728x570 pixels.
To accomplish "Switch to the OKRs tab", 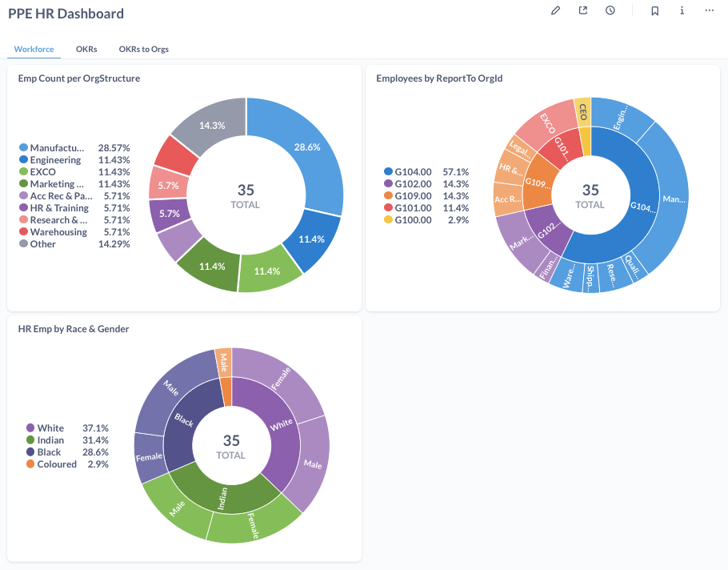I will coord(86,49).
